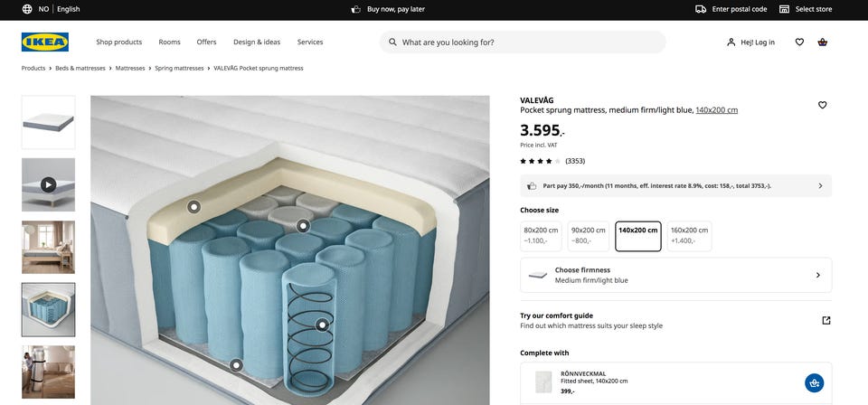Expand the Part pay monthly details chevron
Screen dimensions: 868x405
coord(820,186)
